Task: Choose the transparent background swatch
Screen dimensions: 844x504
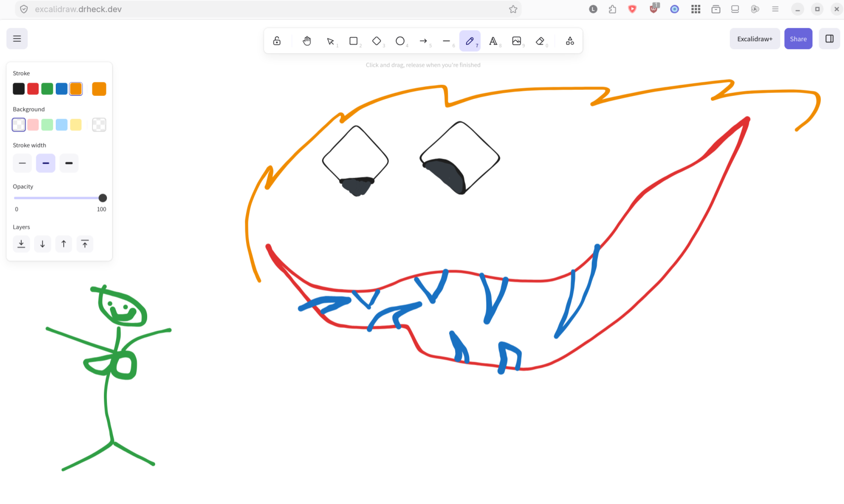Action: 19,124
